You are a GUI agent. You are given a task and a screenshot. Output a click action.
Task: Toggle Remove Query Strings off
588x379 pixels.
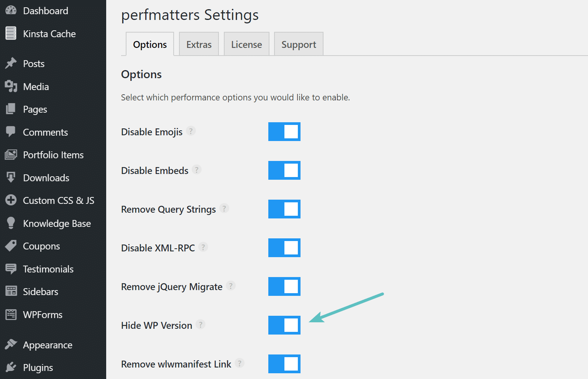[x=284, y=209]
